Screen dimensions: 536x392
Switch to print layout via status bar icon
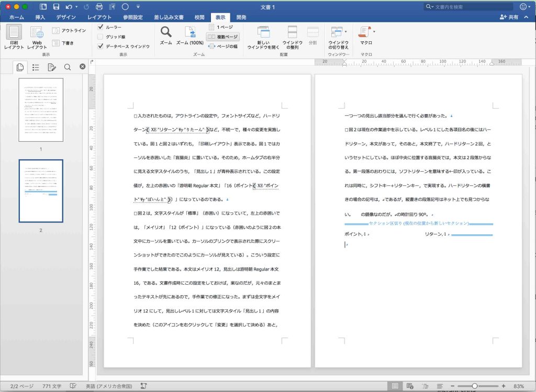coord(395,386)
